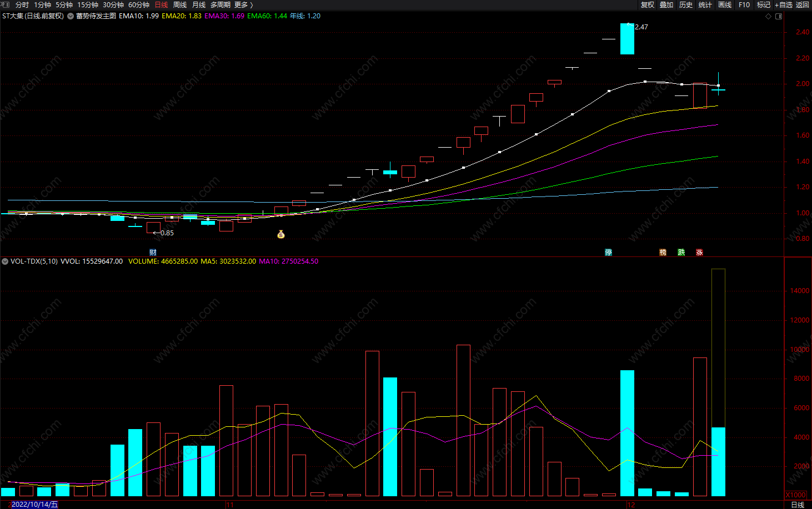Click the 12 month marker on time axis
The height and width of the screenshot is (509, 812).
pyautogui.click(x=631, y=505)
